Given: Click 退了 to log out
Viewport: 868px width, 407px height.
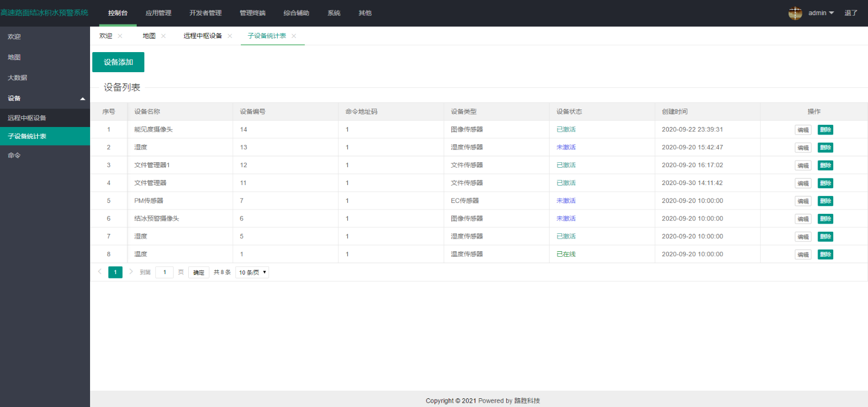Looking at the screenshot, I should [851, 13].
